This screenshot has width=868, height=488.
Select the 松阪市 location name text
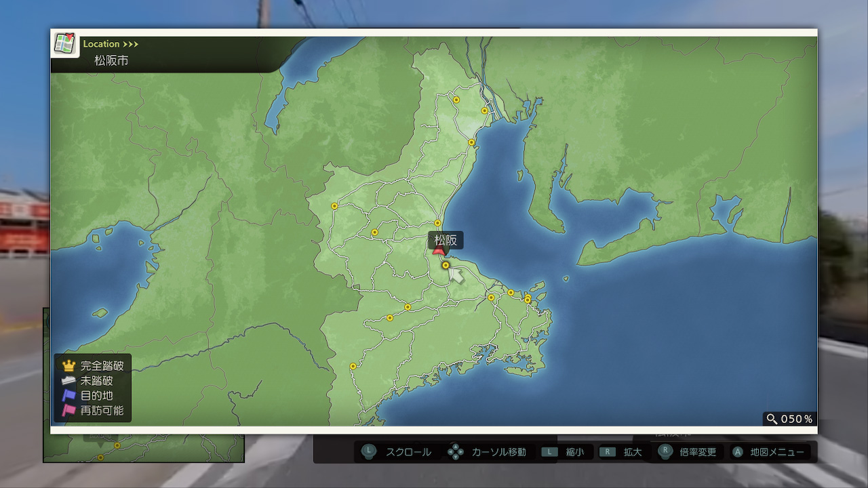click(x=111, y=60)
